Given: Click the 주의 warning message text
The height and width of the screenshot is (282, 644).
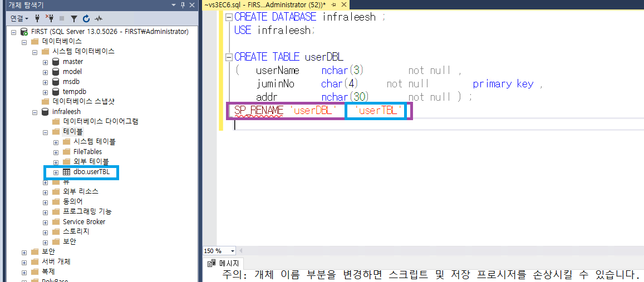Looking at the screenshot, I should (x=431, y=274).
